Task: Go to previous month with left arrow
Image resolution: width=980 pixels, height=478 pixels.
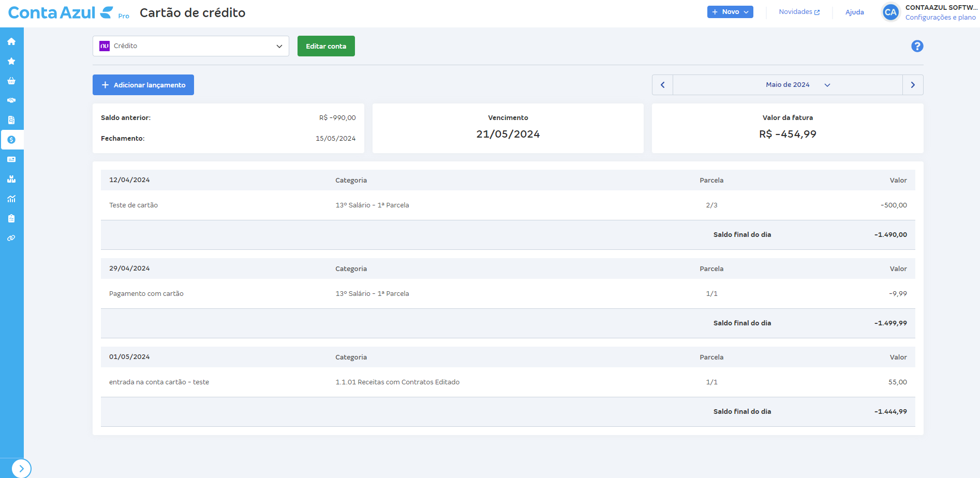Action: pos(662,85)
